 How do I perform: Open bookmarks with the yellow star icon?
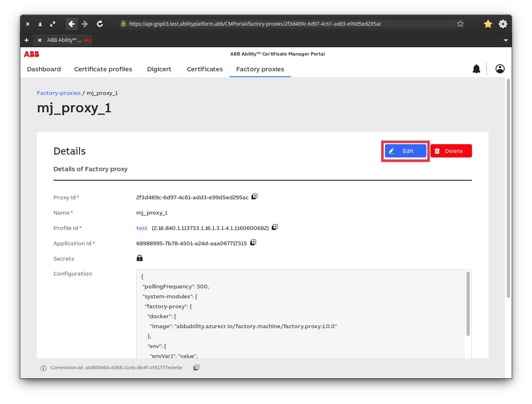tap(488, 24)
